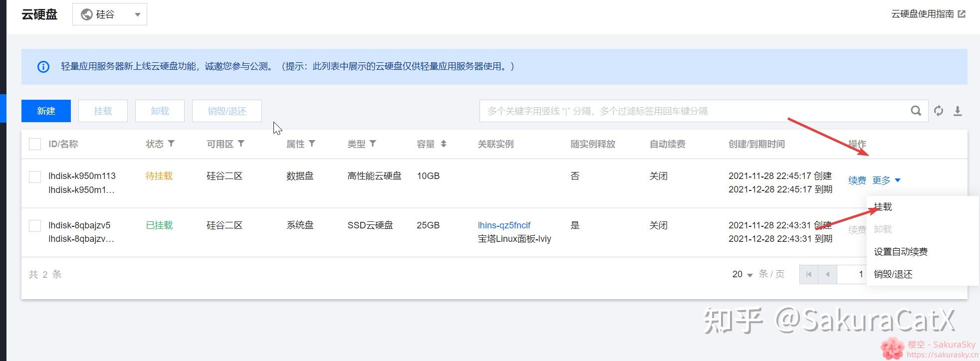Go to previous page of pagination
The width and height of the screenshot is (980, 361).
pos(828,274)
